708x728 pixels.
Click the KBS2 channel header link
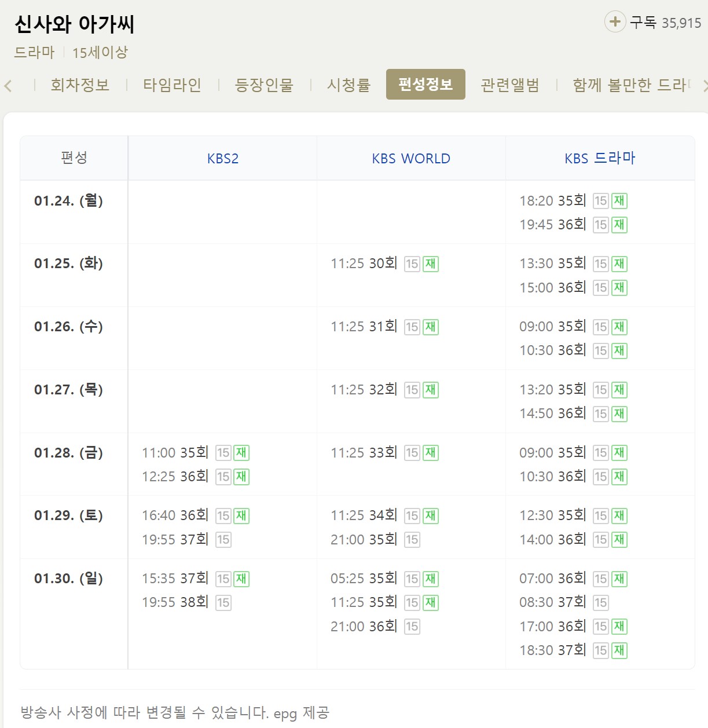(x=223, y=159)
